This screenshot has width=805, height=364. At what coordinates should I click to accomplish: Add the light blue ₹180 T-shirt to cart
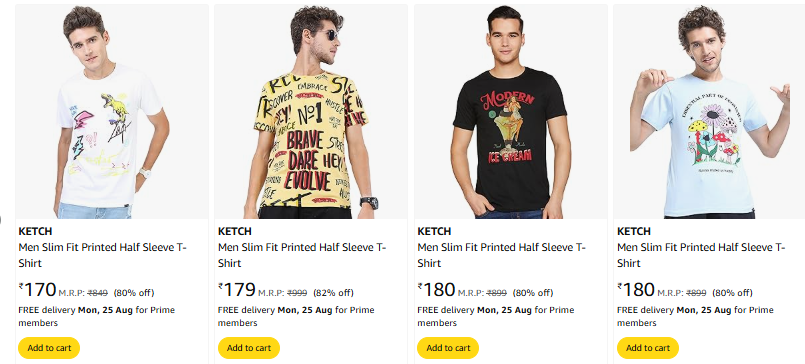(x=648, y=348)
